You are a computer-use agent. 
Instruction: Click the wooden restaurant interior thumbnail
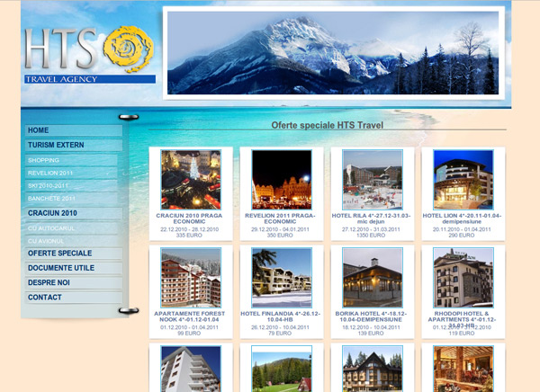(463, 369)
